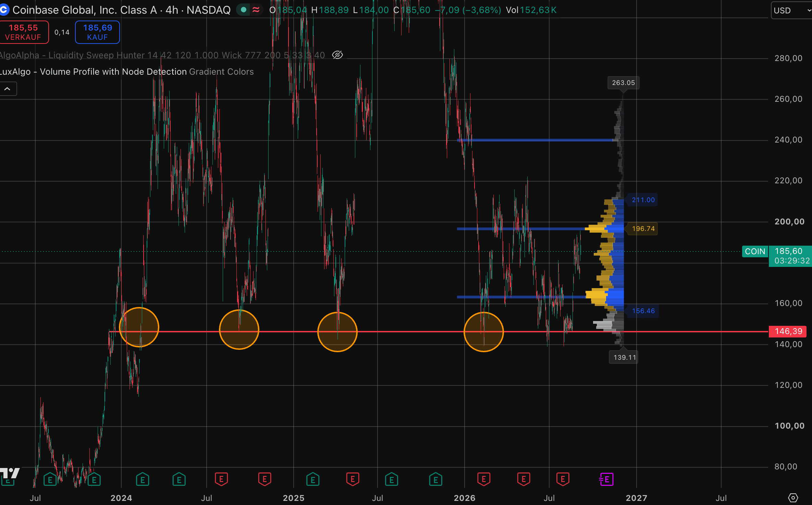Screen dimensions: 812x505
Task: Click the 100,00 price scale label
Action: coord(789,426)
